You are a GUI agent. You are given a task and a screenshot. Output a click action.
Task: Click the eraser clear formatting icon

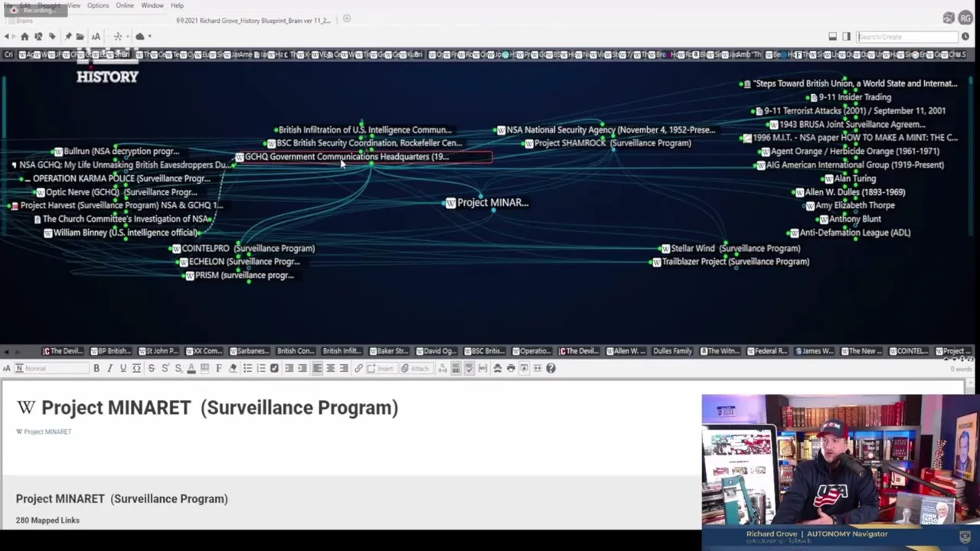233,368
